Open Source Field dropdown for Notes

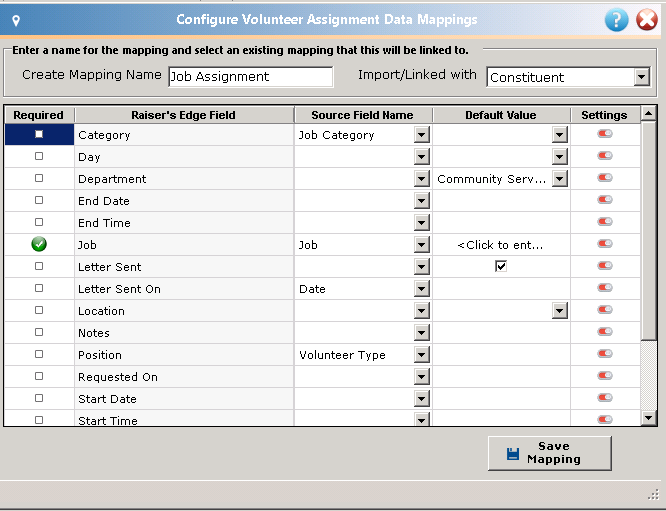click(421, 333)
